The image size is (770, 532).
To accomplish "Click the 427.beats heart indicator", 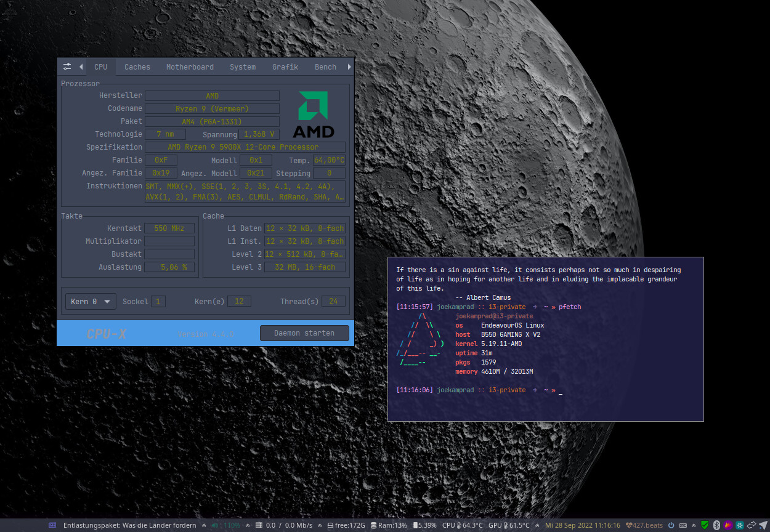I will click(644, 525).
